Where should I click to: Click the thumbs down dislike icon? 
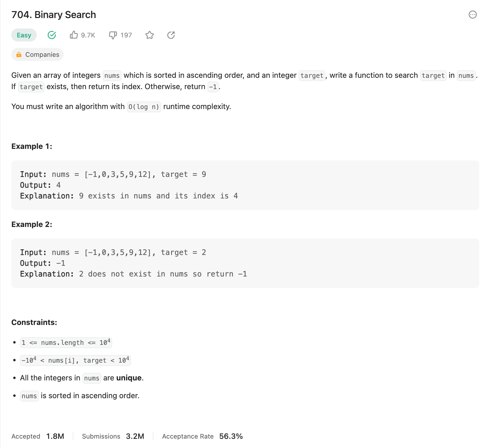coord(113,35)
